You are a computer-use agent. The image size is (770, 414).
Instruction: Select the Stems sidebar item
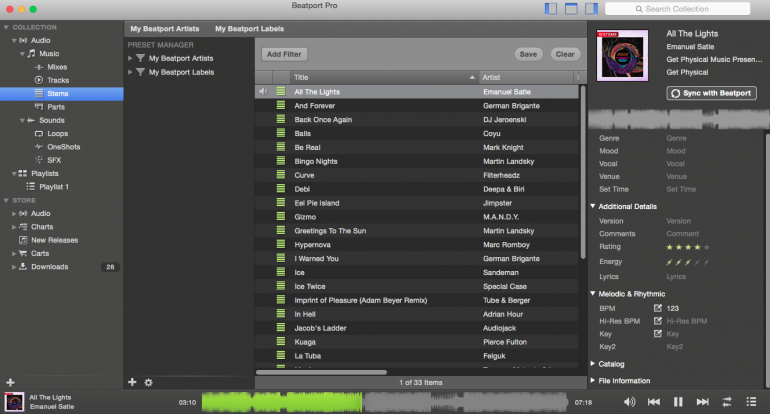pyautogui.click(x=61, y=94)
